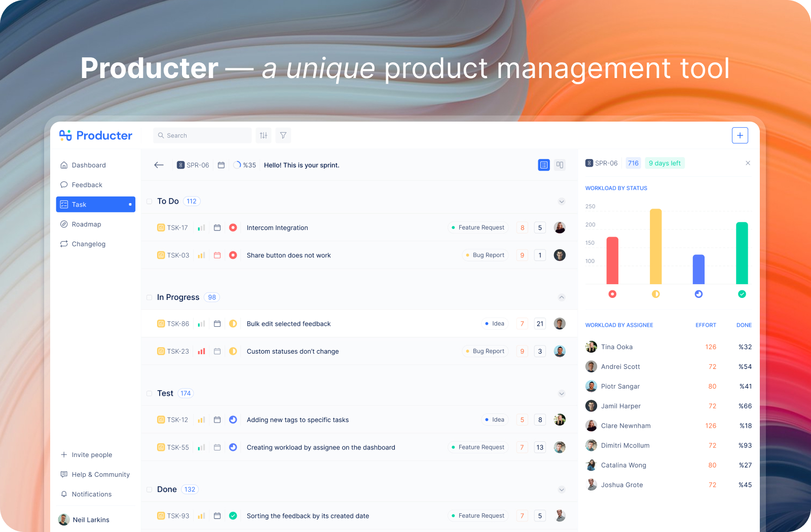Expand the Test section chevron
This screenshot has width=811, height=532.
tap(561, 393)
